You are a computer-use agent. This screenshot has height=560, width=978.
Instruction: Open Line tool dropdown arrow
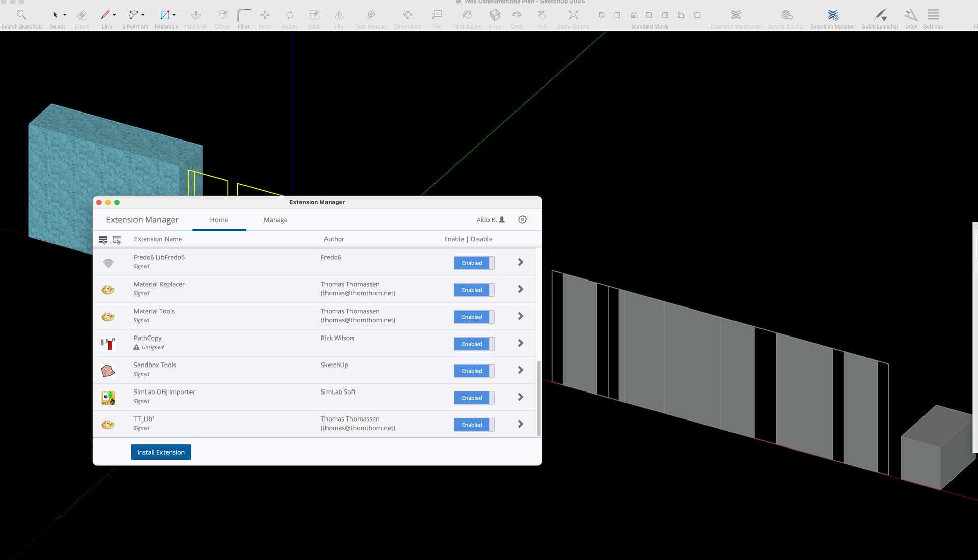[x=114, y=15]
